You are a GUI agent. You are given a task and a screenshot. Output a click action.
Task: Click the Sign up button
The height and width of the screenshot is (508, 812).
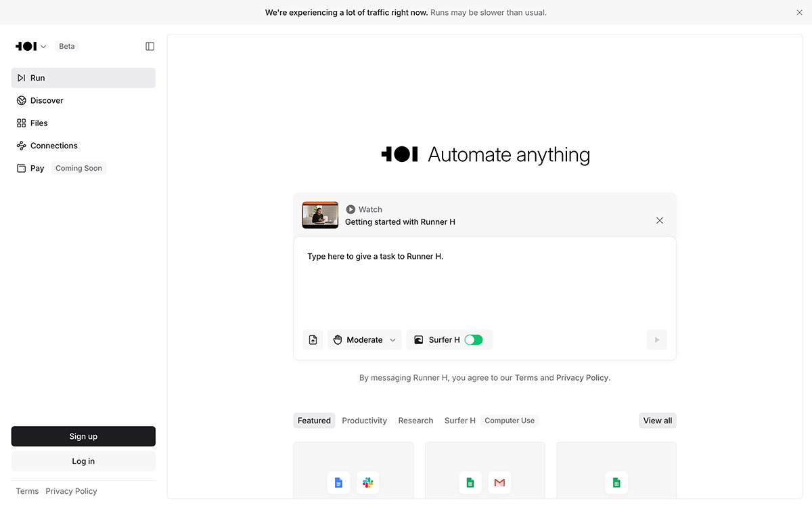click(x=83, y=437)
